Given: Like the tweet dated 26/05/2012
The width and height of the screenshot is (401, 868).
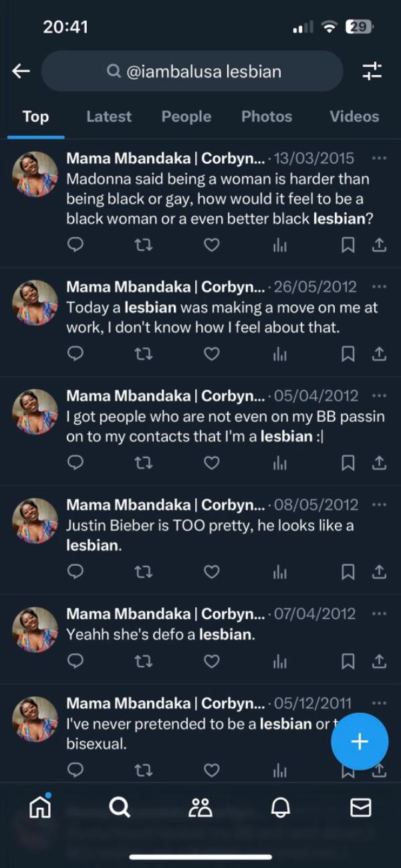Looking at the screenshot, I should [211, 354].
